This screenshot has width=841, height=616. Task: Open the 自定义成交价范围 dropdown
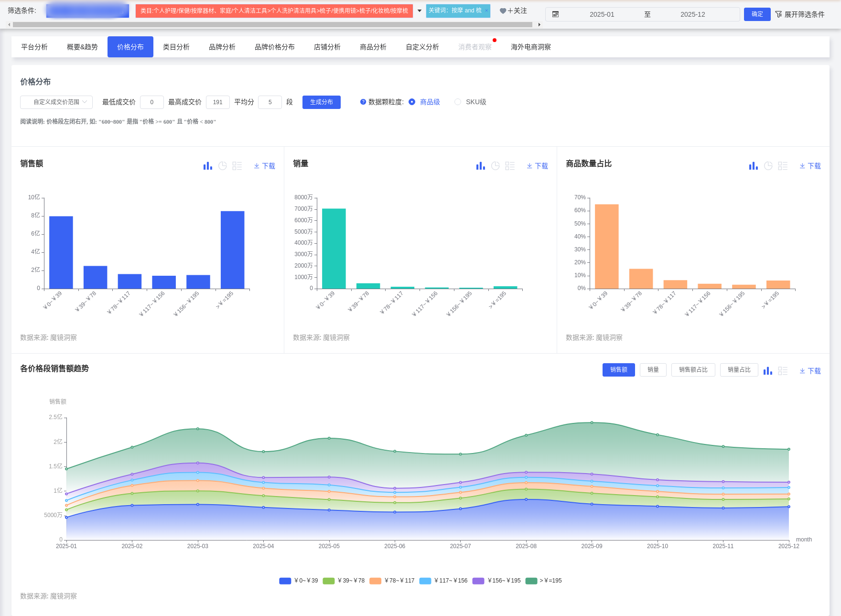point(56,102)
